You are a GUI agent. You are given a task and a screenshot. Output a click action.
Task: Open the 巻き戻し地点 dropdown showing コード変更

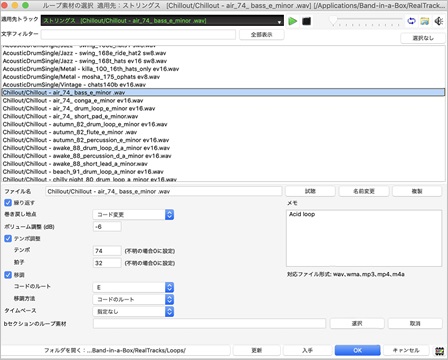pyautogui.click(x=133, y=215)
